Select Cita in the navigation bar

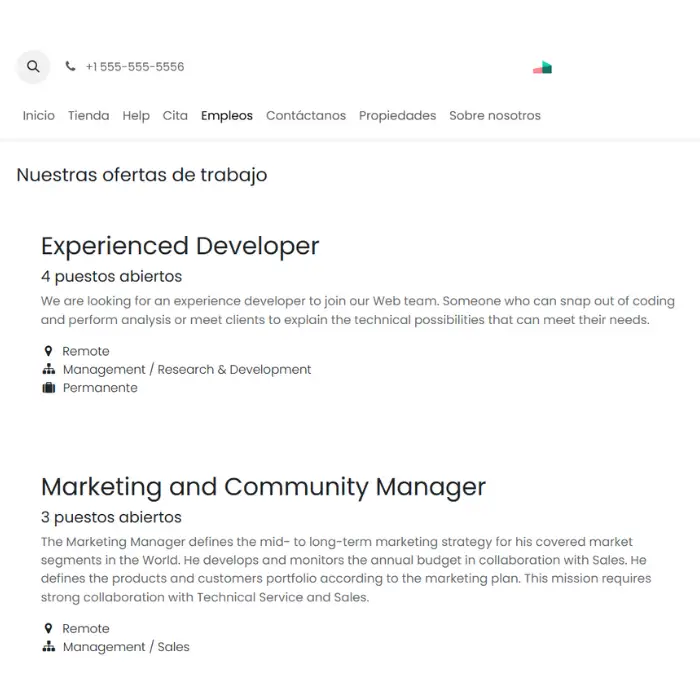pos(175,116)
